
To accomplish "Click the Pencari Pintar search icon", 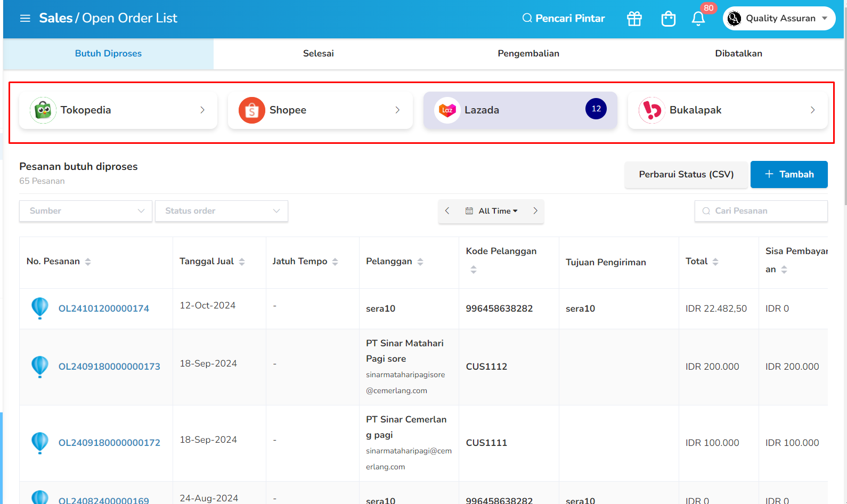I will pos(527,18).
